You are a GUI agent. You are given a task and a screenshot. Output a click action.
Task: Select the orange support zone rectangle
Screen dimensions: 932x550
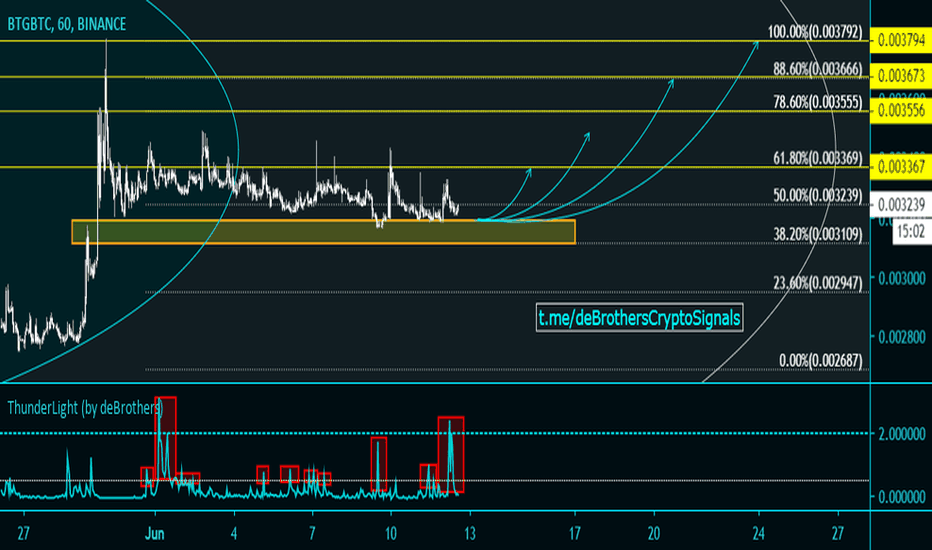click(323, 232)
